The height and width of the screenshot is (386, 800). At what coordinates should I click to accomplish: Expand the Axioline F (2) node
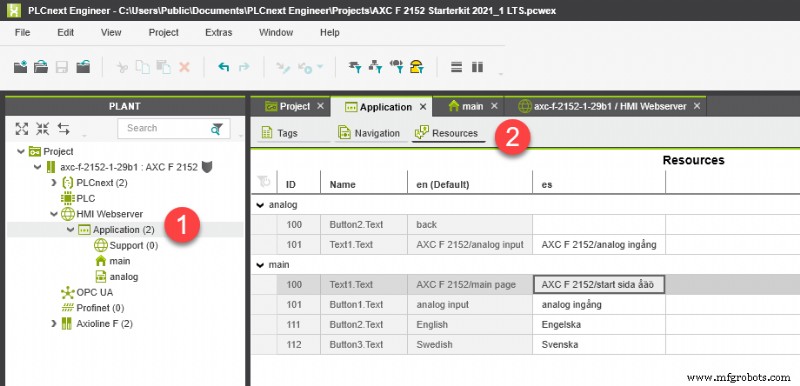point(54,324)
